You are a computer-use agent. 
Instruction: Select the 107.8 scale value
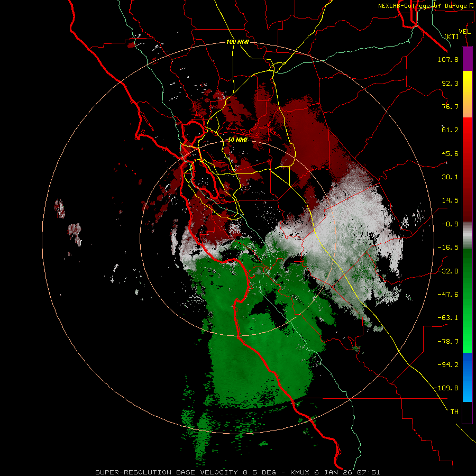tap(448, 59)
